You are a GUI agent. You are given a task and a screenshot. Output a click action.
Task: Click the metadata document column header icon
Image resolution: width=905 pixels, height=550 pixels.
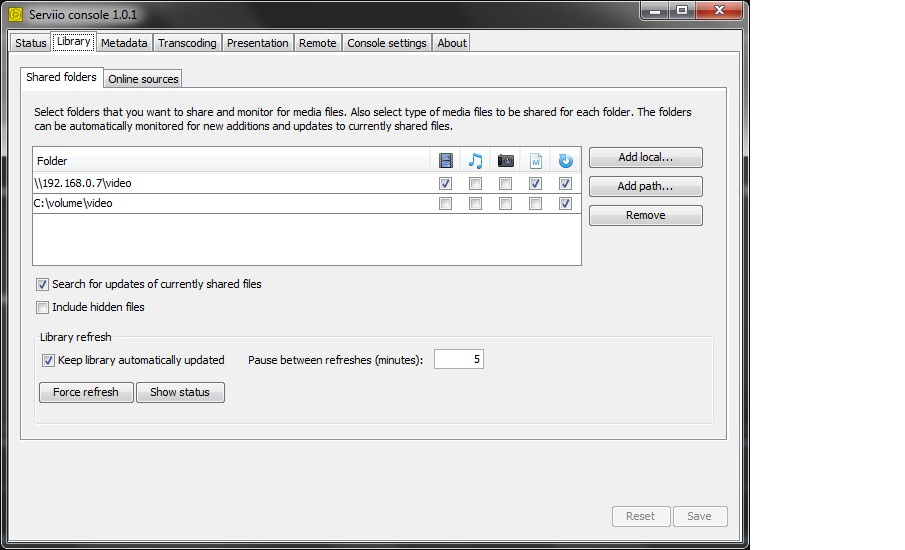536,160
